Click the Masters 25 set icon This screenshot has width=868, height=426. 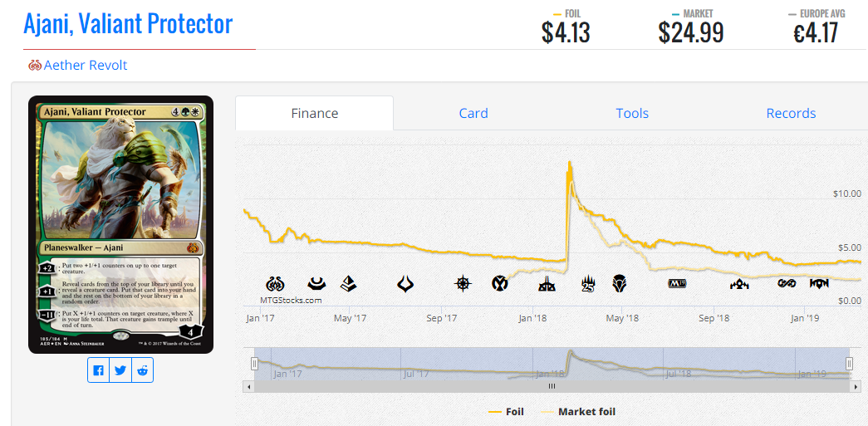click(x=588, y=284)
